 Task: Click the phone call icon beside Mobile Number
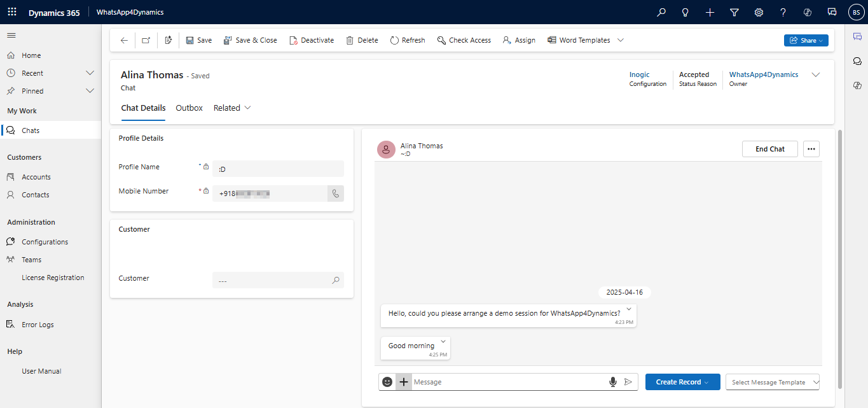[336, 193]
